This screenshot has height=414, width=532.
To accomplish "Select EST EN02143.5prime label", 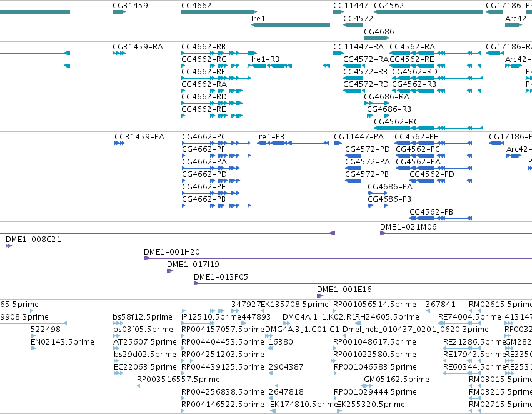I will click(x=63, y=343).
